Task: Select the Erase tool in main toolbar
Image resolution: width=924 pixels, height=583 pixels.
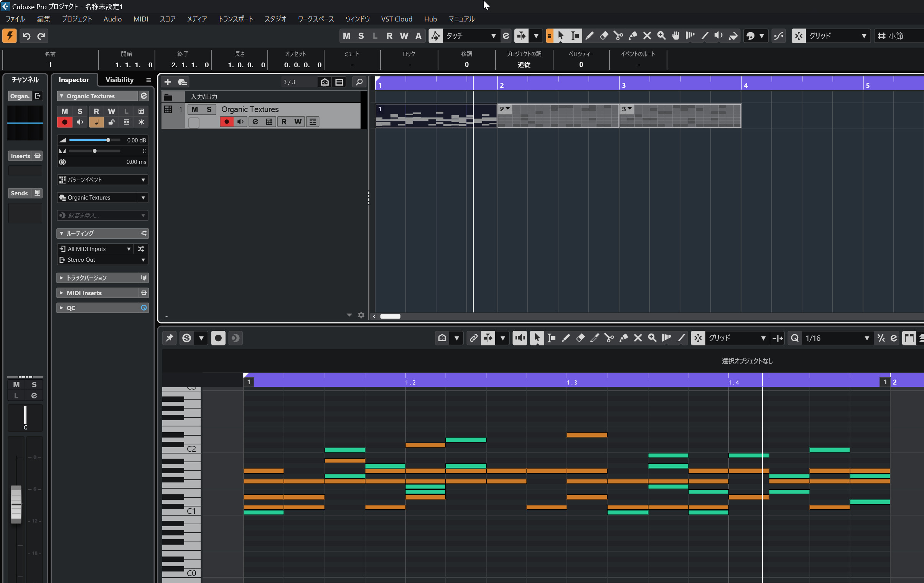Action: point(604,36)
